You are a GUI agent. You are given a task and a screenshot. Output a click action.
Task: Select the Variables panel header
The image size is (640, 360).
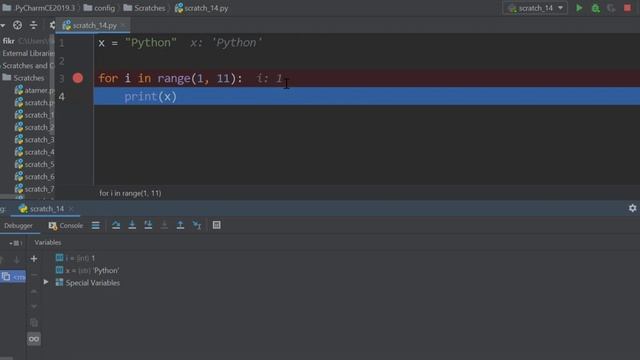(x=48, y=242)
